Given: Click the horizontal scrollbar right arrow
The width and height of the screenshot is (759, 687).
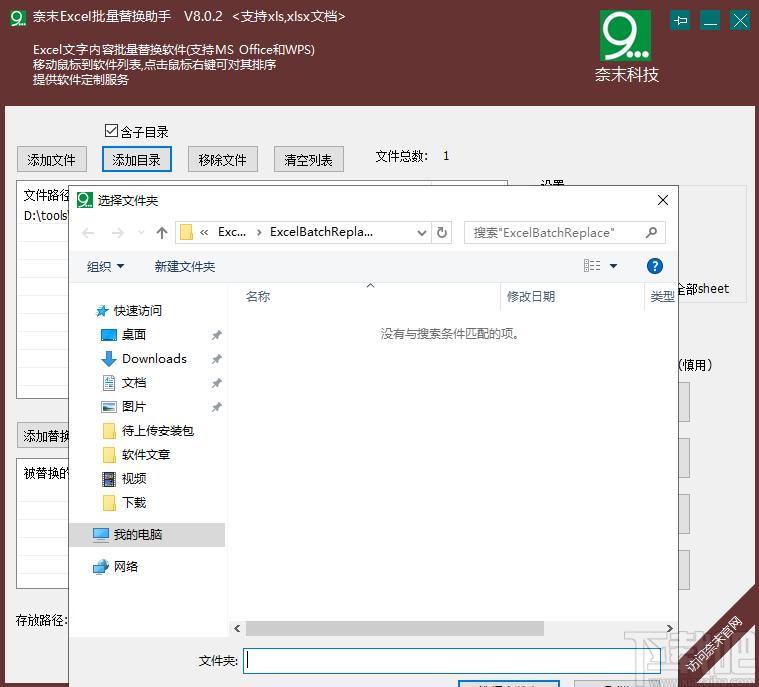Looking at the screenshot, I should tap(669, 628).
